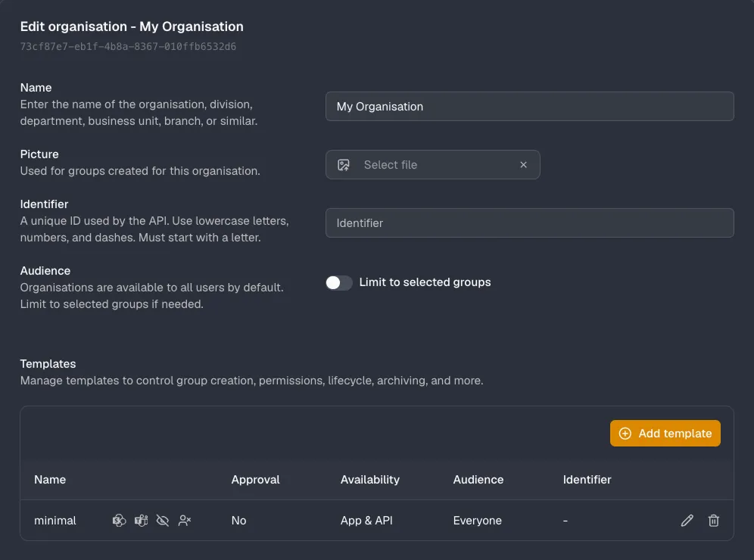Click the Audience column header in Templates table
The height and width of the screenshot is (560, 754).
(x=478, y=480)
